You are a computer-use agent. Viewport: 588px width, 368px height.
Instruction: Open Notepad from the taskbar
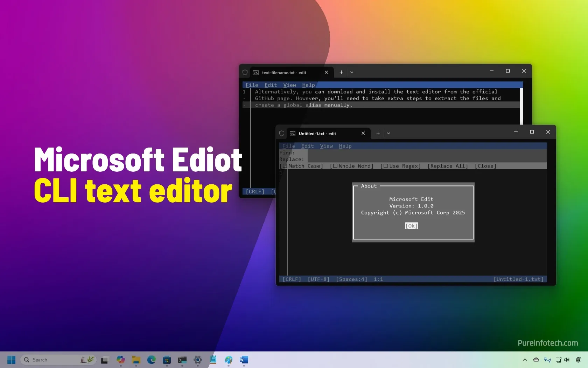[213, 360]
